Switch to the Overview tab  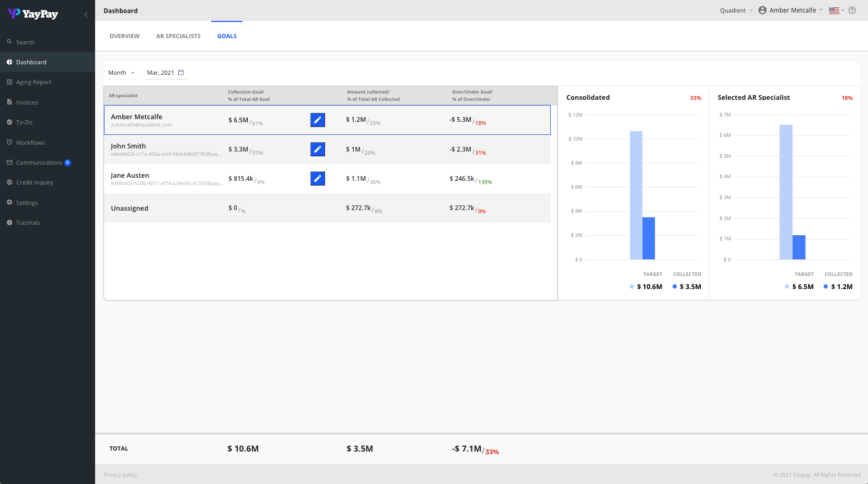coord(124,36)
